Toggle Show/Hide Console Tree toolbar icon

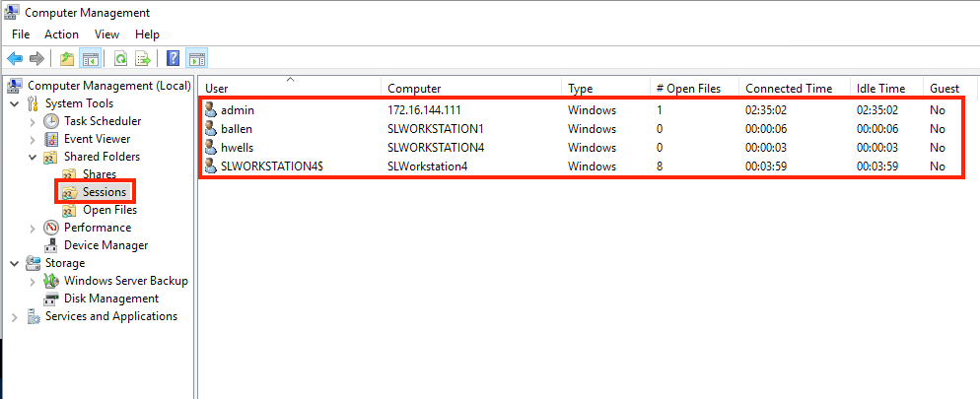click(90, 58)
